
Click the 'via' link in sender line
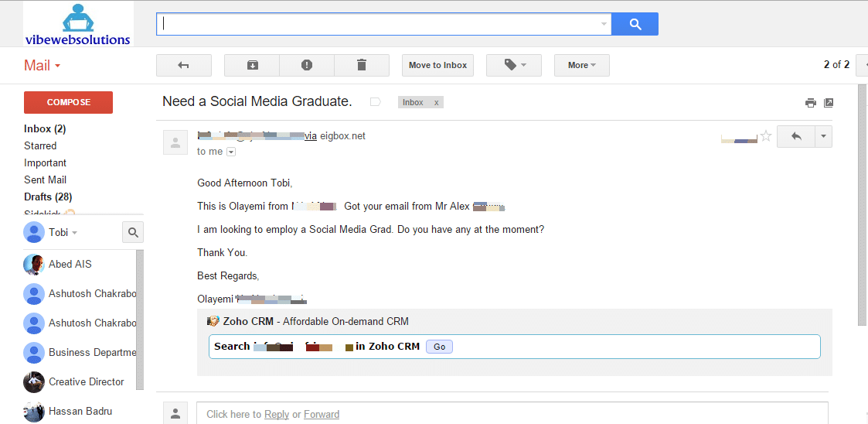(x=311, y=136)
